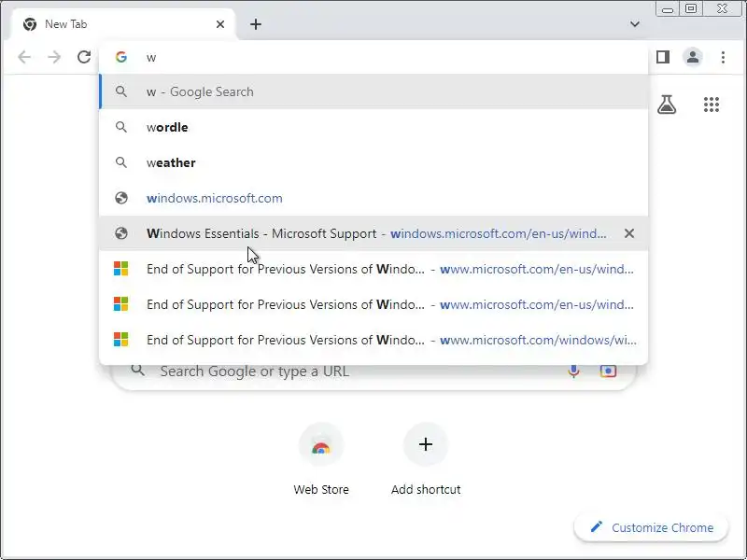The width and height of the screenshot is (747, 560).
Task: Click the Forward navigation arrow
Action: tap(54, 57)
